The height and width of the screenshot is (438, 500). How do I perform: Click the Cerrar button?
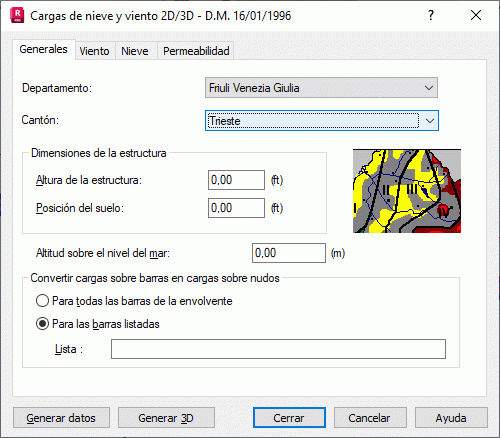click(x=289, y=418)
